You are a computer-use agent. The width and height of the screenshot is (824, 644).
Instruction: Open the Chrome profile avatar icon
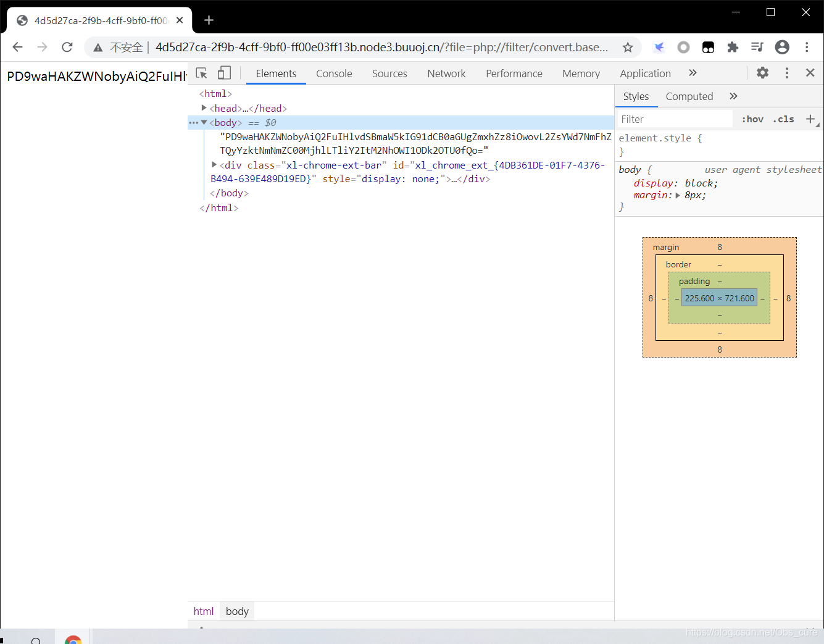click(x=782, y=48)
